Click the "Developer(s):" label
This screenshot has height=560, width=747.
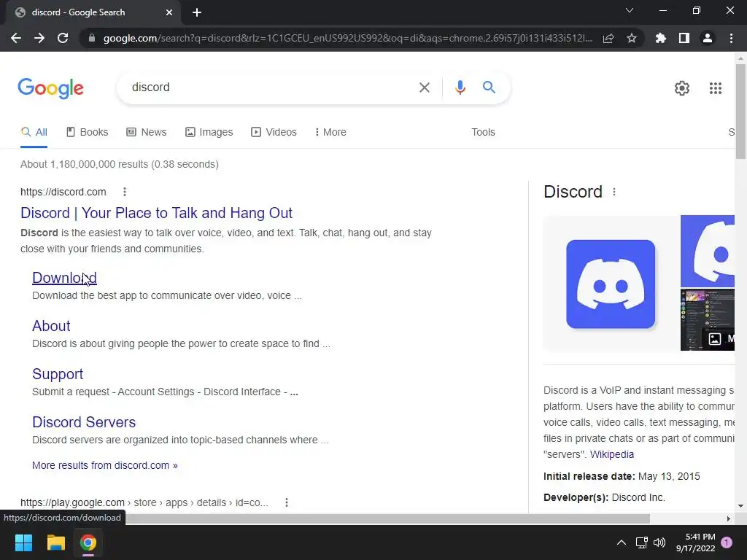pos(576,497)
